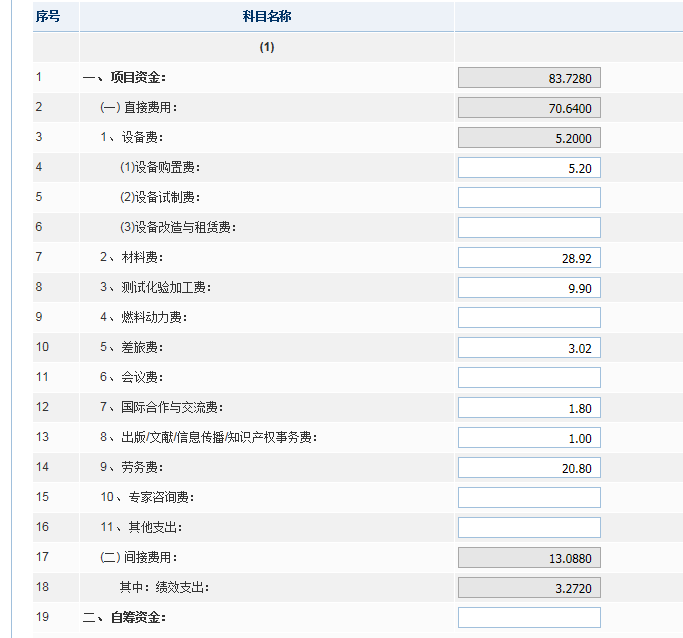Click the 项目资金 total field 83.7280

[x=529, y=78]
